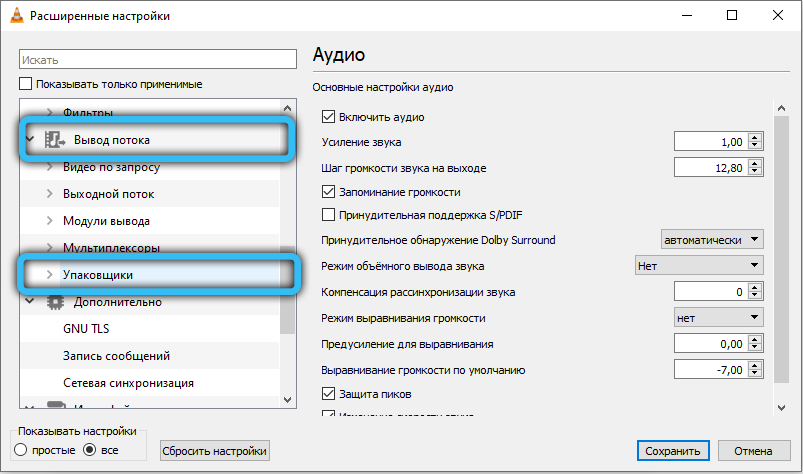Click the VLC cone icon in title bar
Viewport: 803px width, 474px height.
pyautogui.click(x=17, y=15)
